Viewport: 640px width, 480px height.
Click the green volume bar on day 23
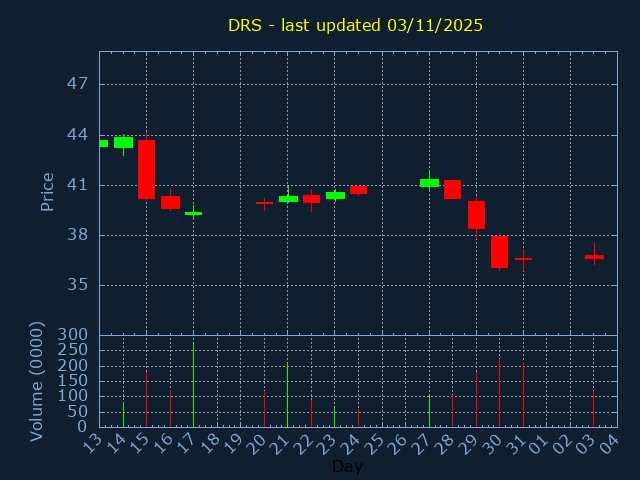pos(335,416)
